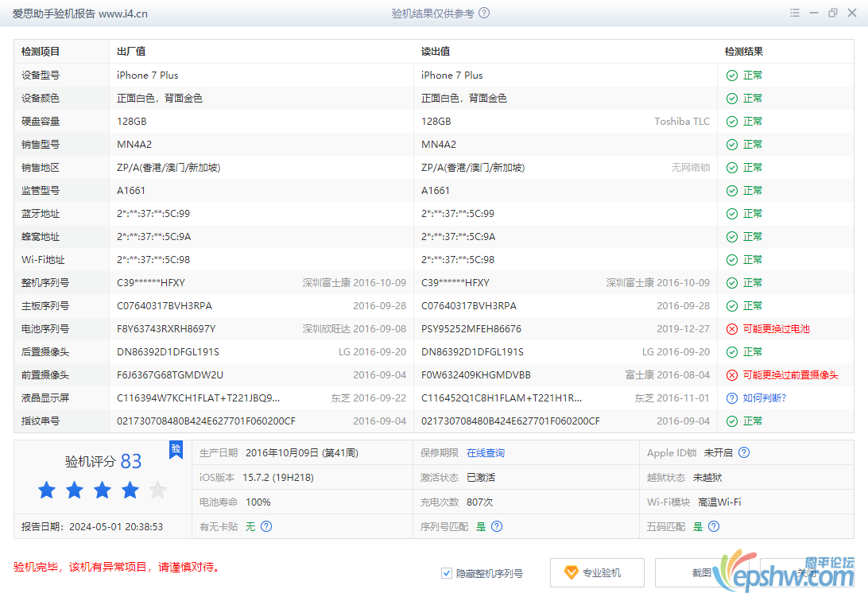Click the 2019-12-27 battery date
Image resolution: width=868 pixels, height=601 pixels.
(x=683, y=329)
